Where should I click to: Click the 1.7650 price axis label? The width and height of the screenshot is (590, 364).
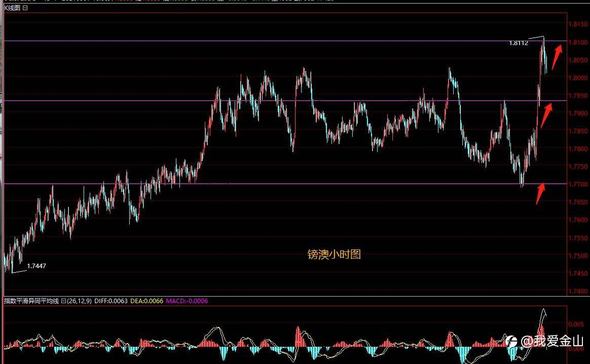[x=578, y=202]
